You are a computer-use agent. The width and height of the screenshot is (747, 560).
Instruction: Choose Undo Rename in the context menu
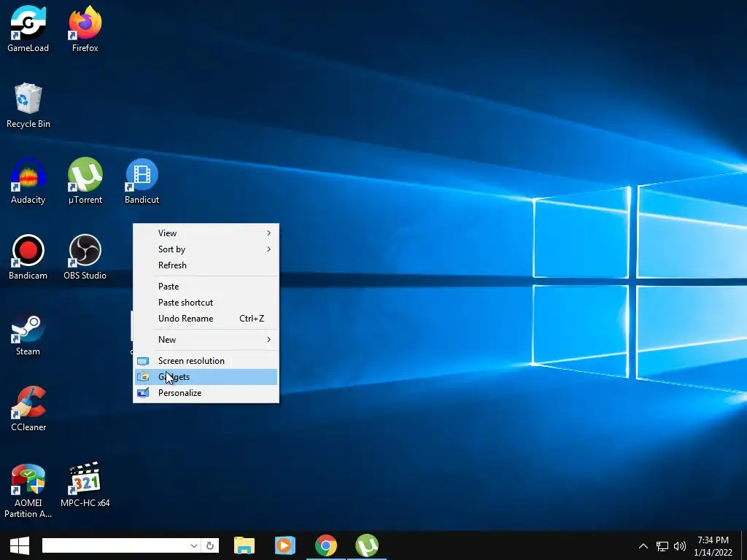pyautogui.click(x=206, y=319)
